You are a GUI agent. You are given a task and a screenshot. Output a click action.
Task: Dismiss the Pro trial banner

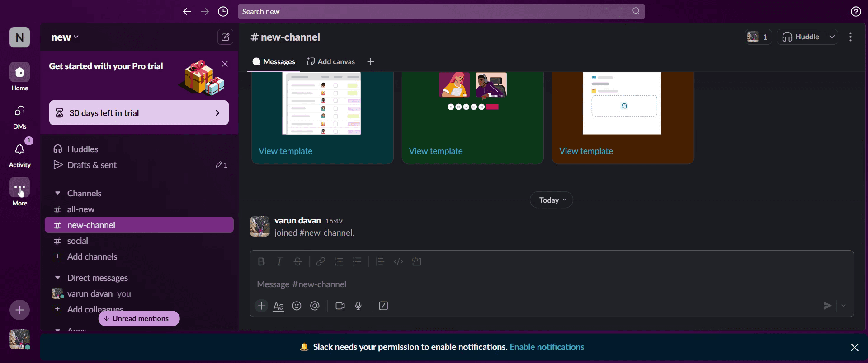[225, 64]
